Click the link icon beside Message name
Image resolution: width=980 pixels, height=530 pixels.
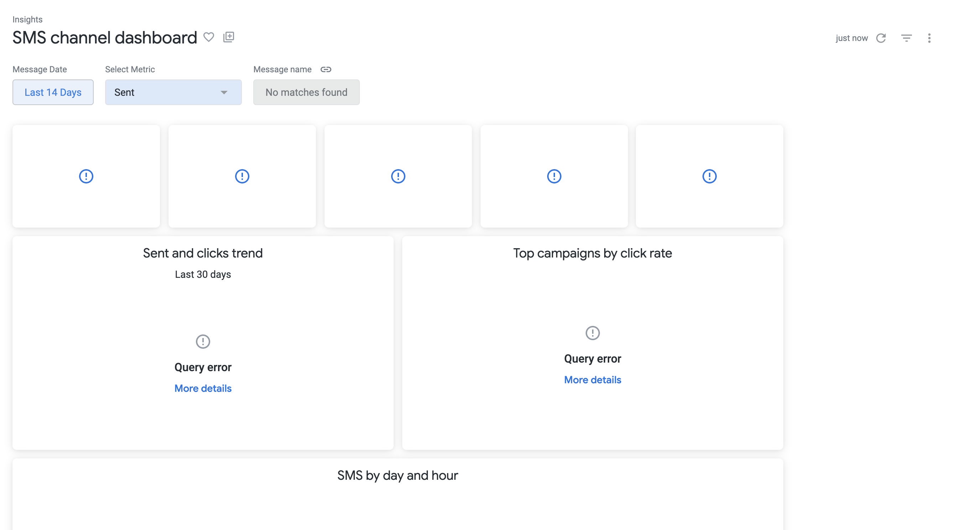click(x=326, y=69)
